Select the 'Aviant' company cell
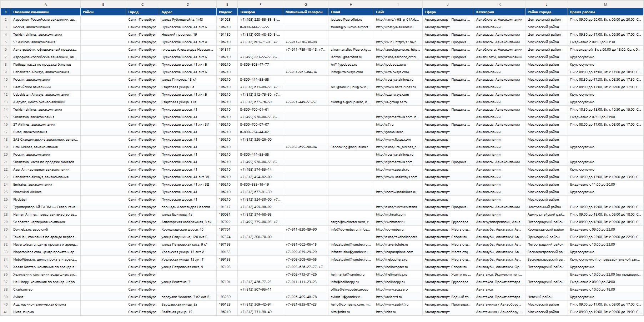The width and height of the screenshot is (644, 322). pyautogui.click(x=46, y=297)
